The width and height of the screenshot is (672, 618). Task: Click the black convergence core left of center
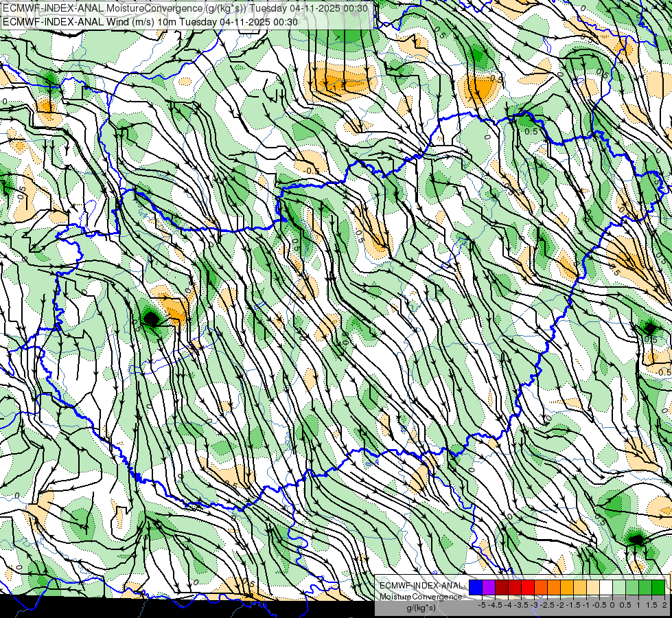pos(150,319)
